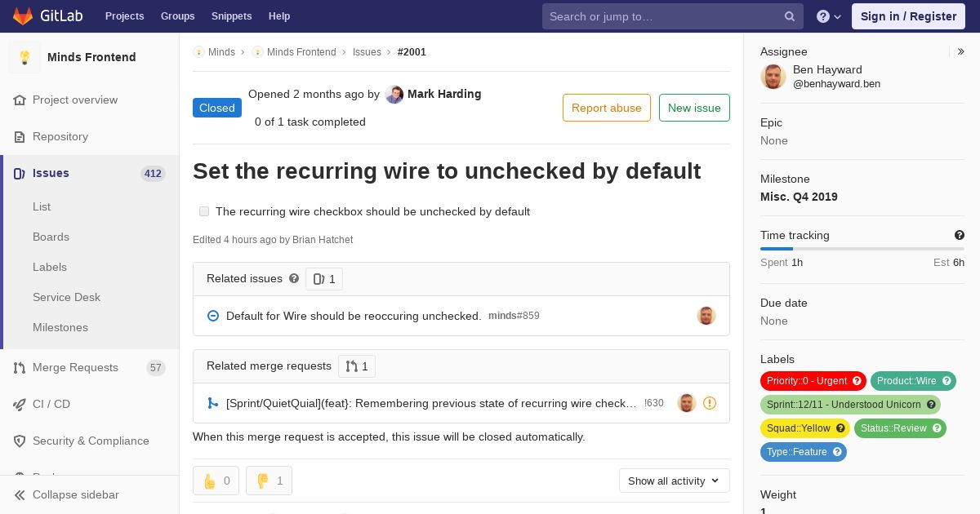Viewport: 980px width, 514px height.
Task: Click the GitLab fox logo
Action: [x=23, y=16]
